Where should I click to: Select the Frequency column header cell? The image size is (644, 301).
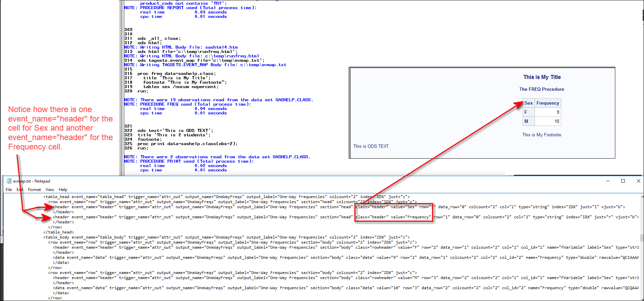click(548, 103)
